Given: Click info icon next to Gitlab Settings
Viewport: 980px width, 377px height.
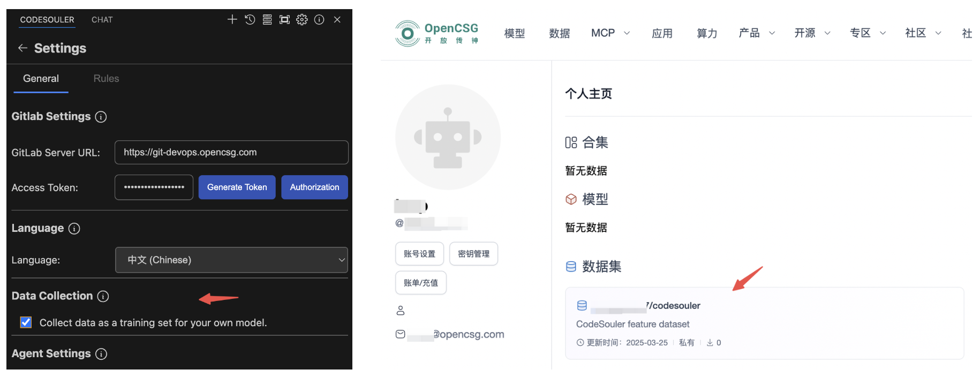Looking at the screenshot, I should [101, 117].
